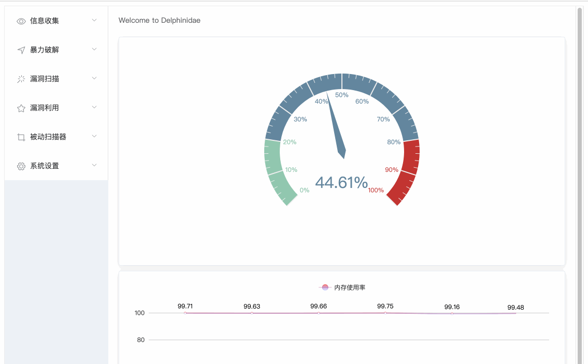Screen dimensions: 588x364
Task: Open the 系统设置 menu item
Action: pos(45,166)
